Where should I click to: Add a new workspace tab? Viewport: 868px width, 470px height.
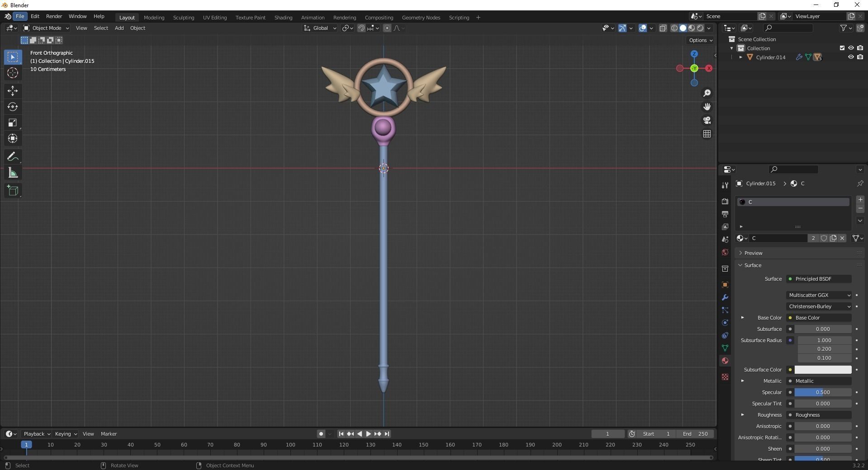click(x=478, y=18)
